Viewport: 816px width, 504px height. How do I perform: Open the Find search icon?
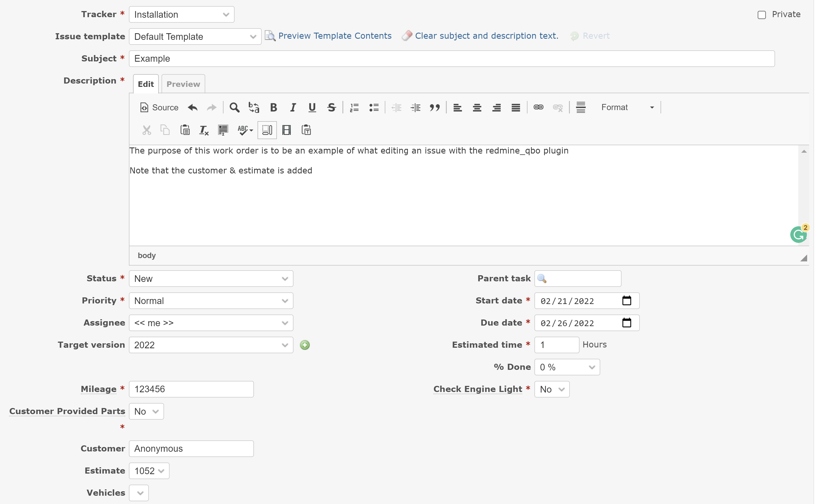[x=234, y=107]
